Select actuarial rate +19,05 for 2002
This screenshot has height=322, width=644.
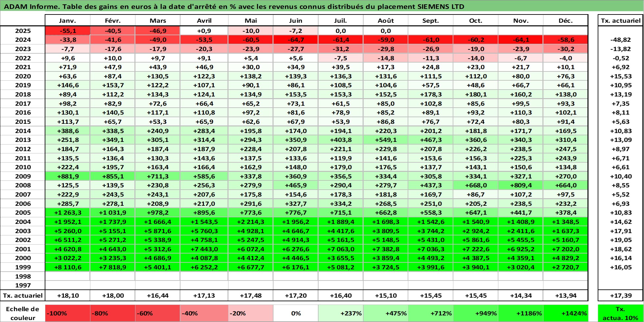tap(621, 240)
